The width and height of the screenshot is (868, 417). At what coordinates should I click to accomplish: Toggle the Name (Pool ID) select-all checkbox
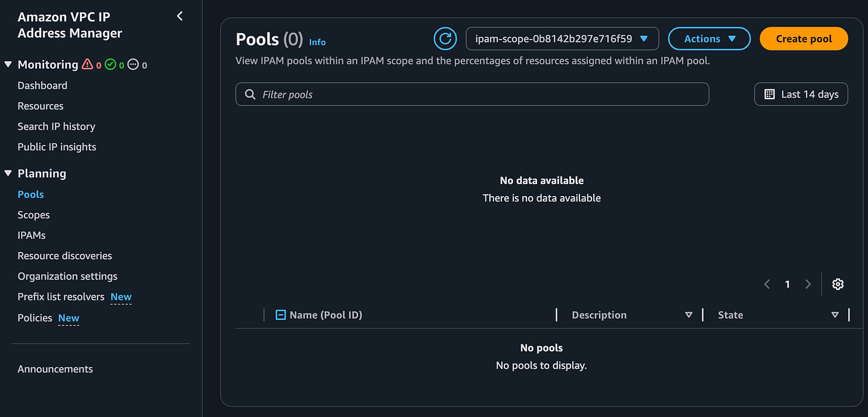pos(281,315)
